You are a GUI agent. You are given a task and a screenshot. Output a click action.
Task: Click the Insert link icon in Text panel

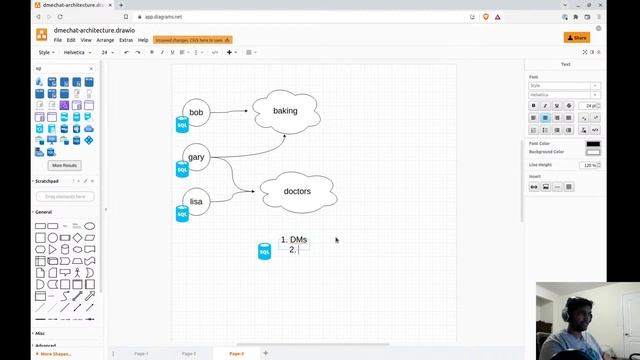(534, 187)
